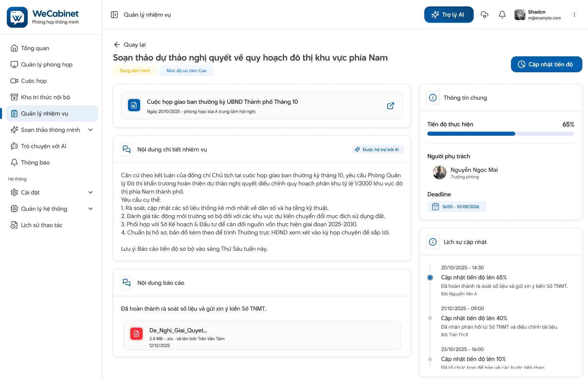Click Quay lại link
The image size is (588, 380).
click(130, 45)
